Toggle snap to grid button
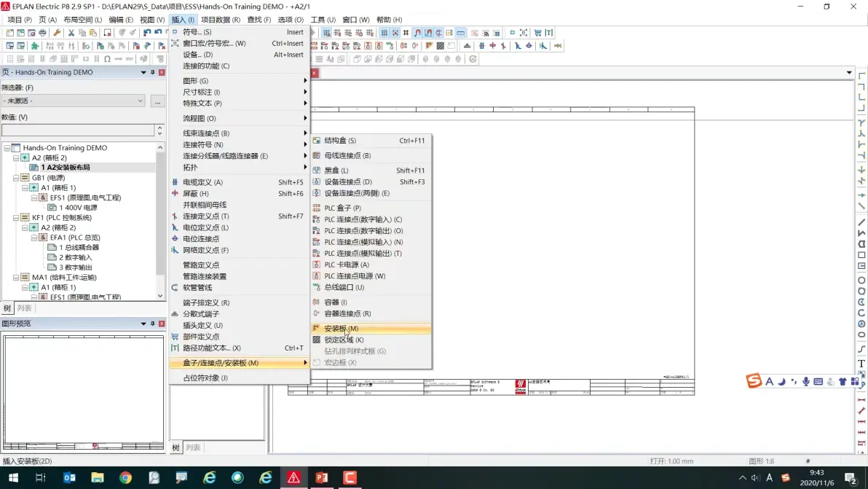 (x=395, y=33)
